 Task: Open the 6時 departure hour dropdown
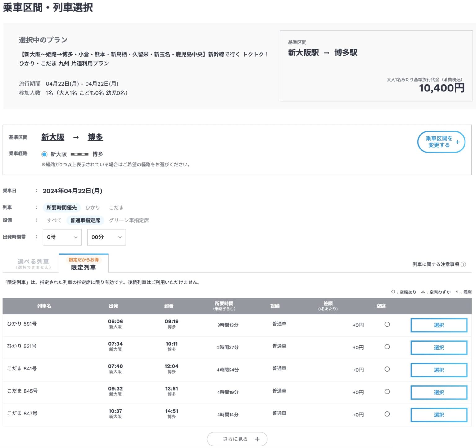tap(62, 237)
